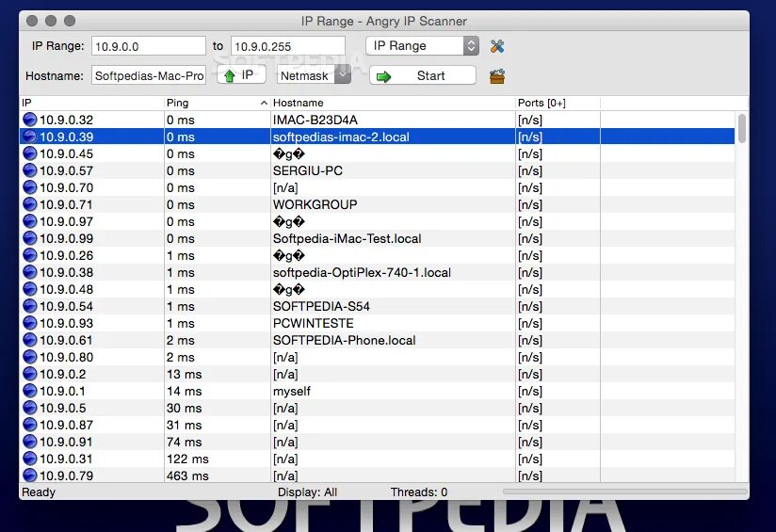This screenshot has height=532, width=776.
Task: Click the status icon for 10.9.0.48
Action: (30, 289)
